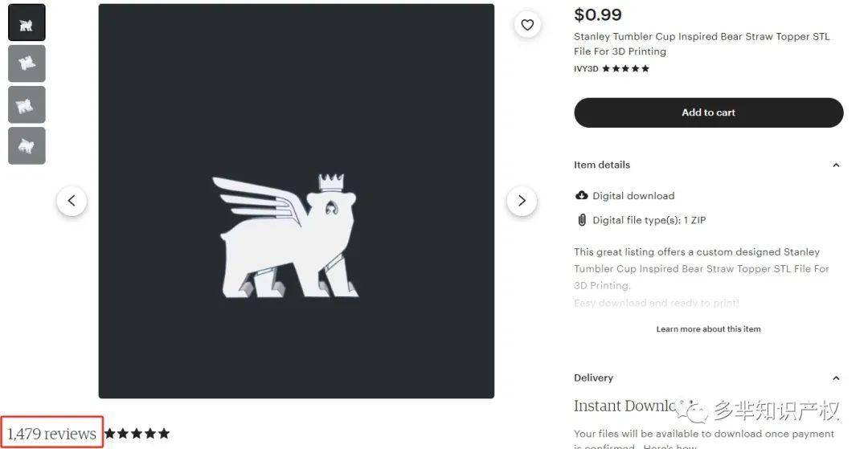The image size is (868, 449).
Task: Click the shop star rating beside IVY3D
Action: tap(626, 69)
